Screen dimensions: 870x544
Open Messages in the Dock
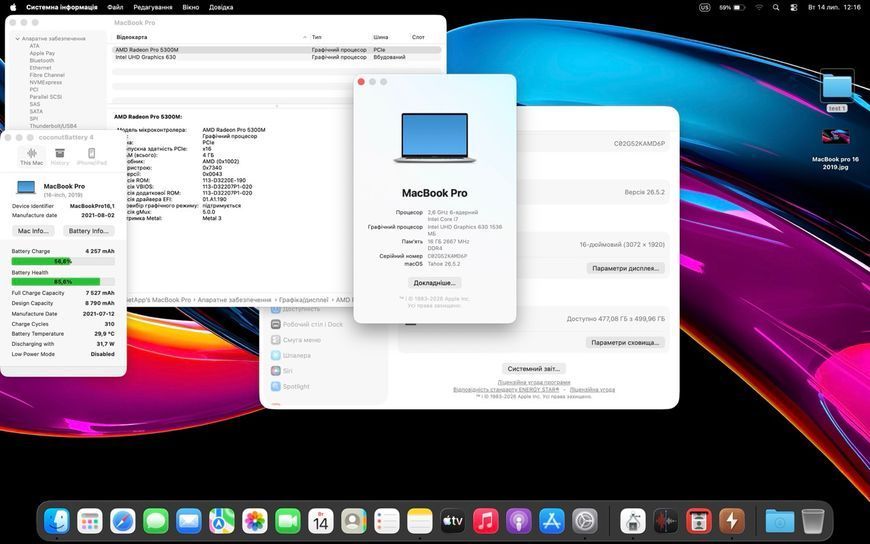pyautogui.click(x=156, y=521)
